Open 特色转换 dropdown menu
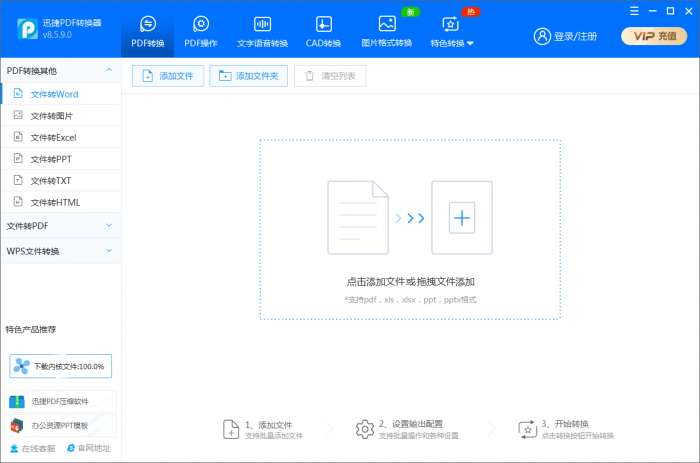 tap(452, 32)
